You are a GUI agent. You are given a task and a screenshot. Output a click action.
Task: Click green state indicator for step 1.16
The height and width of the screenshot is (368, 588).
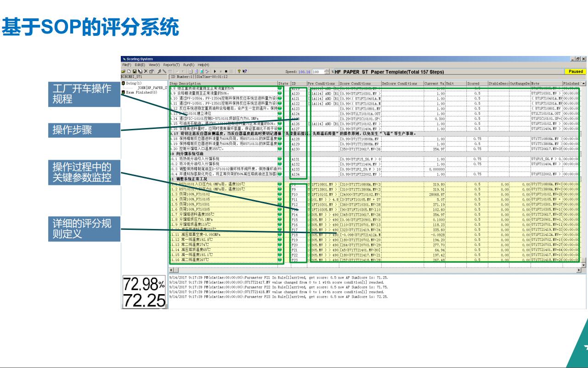280,260
